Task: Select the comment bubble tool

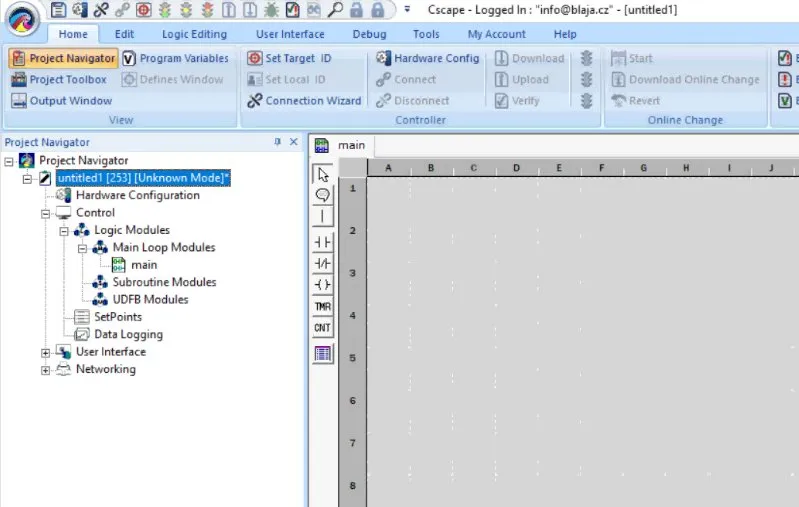Action: (322, 195)
